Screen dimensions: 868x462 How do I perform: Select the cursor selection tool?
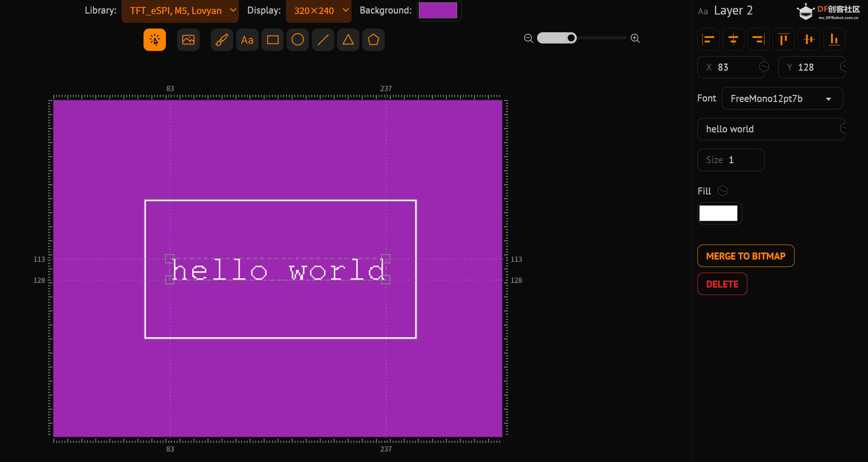coord(155,40)
